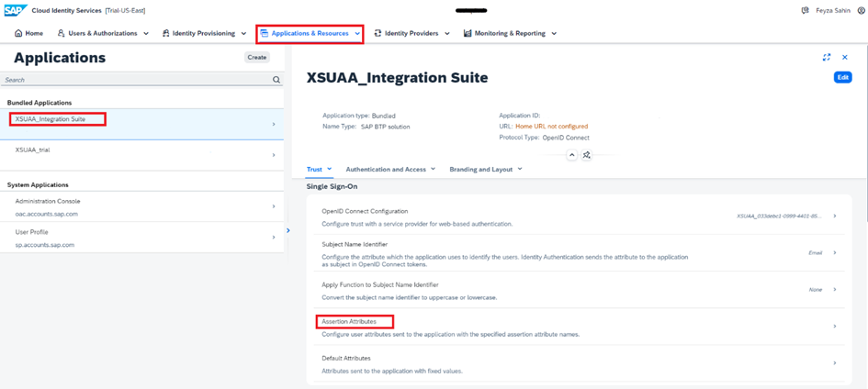This screenshot has height=389, width=868.
Task: Open Assertion Attributes setting
Action: [579, 327]
